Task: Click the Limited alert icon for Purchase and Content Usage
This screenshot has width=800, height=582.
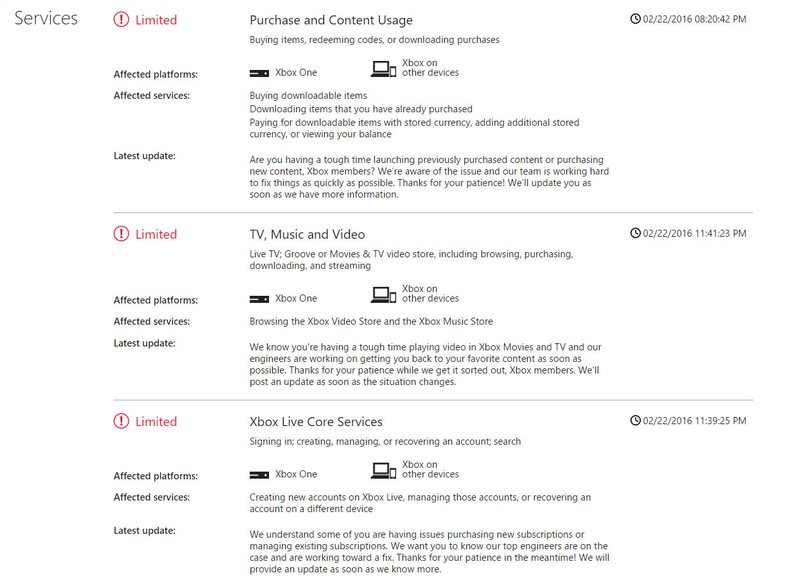Action: tap(121, 20)
